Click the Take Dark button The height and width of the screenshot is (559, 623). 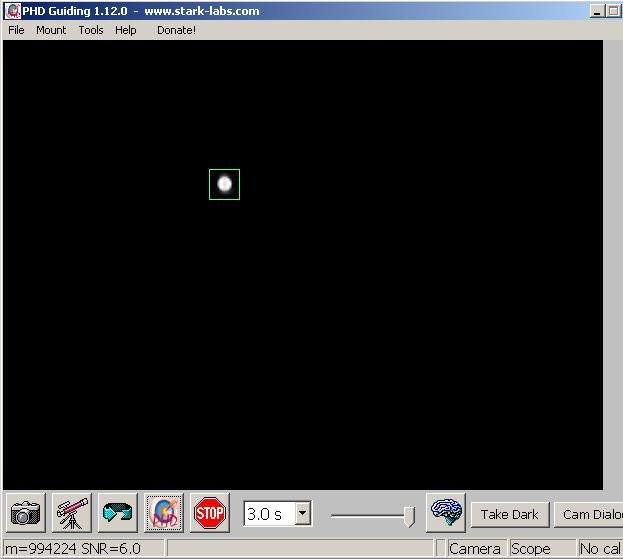tap(510, 515)
